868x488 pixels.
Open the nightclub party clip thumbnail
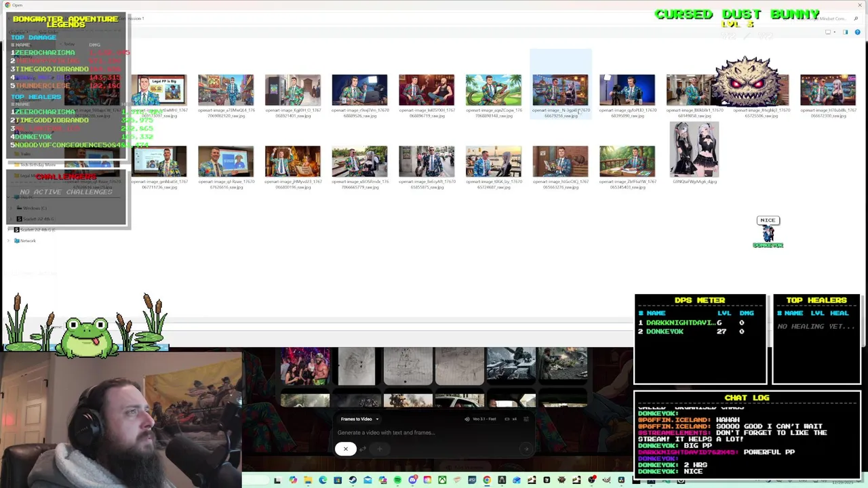305,366
